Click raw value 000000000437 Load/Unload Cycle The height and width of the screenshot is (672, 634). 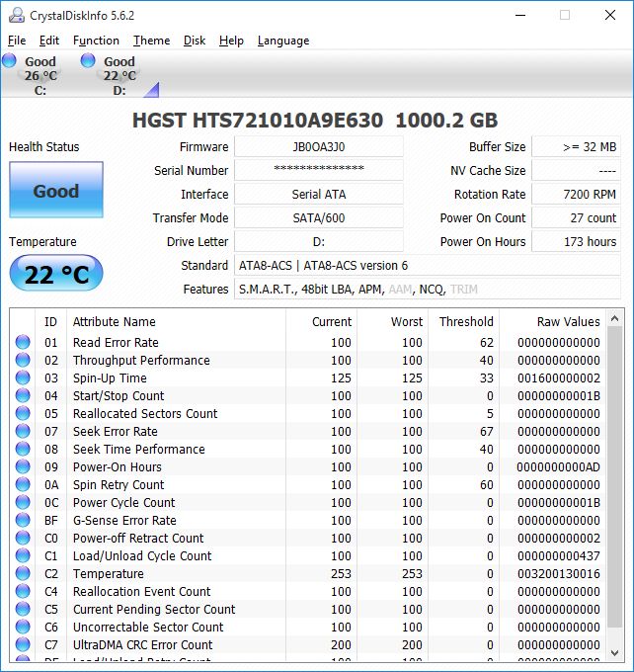pos(559,555)
